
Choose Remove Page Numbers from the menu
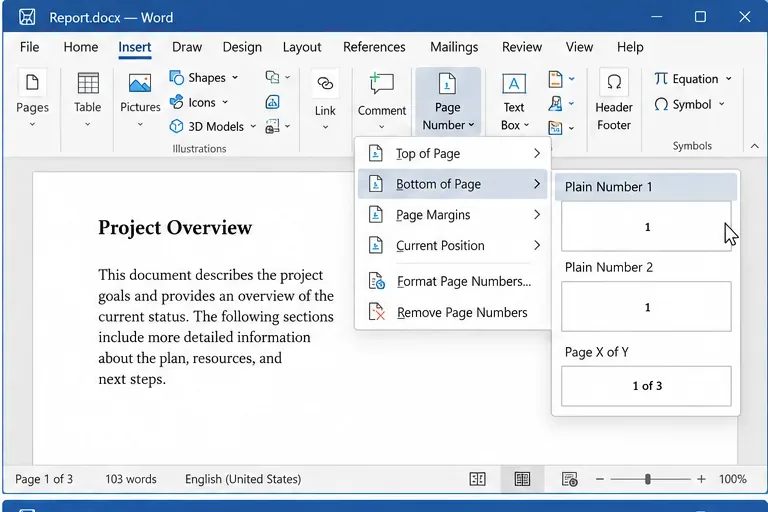click(453, 312)
